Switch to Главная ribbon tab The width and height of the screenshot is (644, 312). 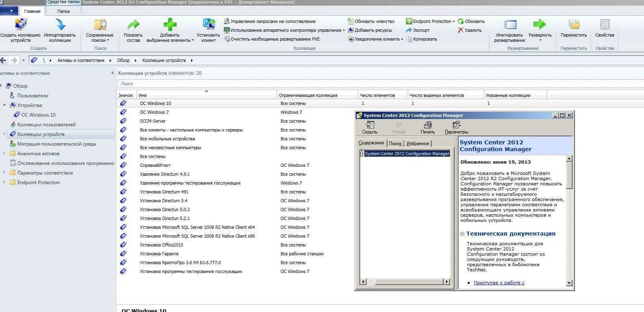click(x=32, y=11)
